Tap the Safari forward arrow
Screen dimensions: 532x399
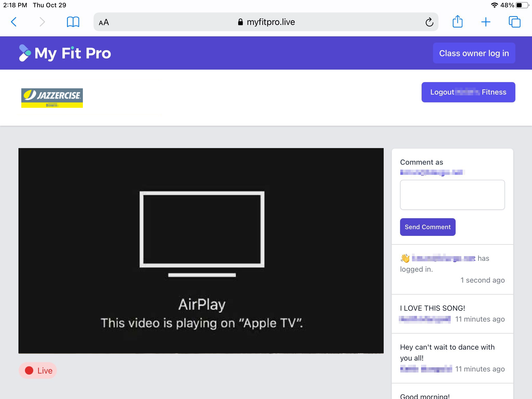click(42, 22)
